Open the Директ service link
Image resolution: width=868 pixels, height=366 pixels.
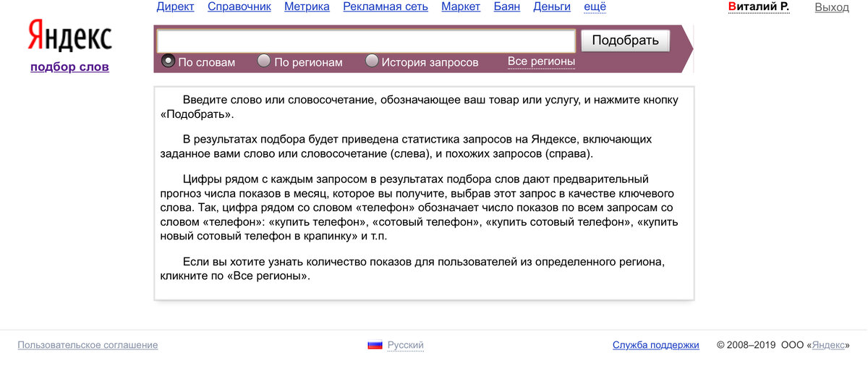(x=175, y=7)
